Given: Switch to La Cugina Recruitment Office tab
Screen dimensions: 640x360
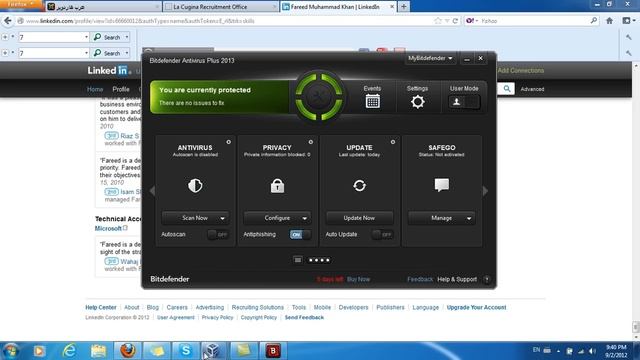Looking at the screenshot, I should click(x=220, y=7).
